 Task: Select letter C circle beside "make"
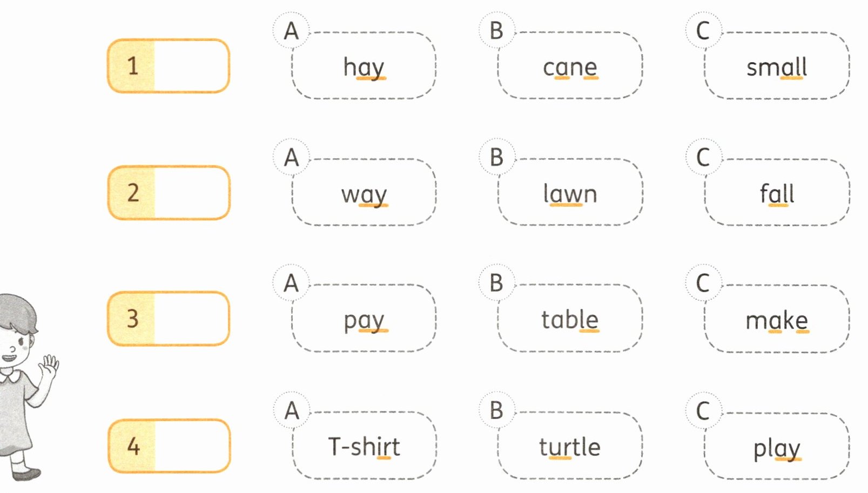(x=703, y=283)
